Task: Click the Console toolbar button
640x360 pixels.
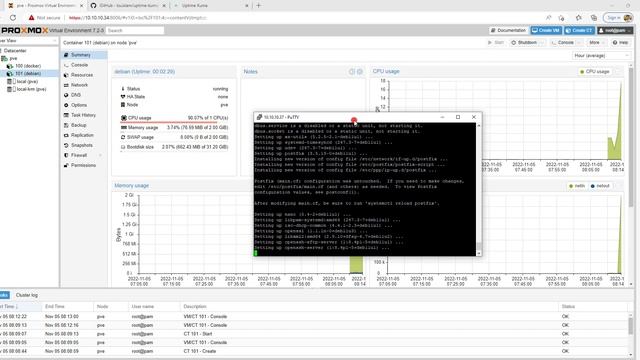Action: (563, 42)
